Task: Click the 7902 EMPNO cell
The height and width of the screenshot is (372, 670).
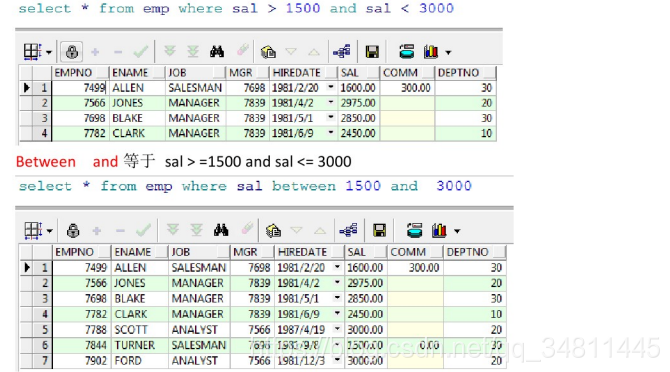Action: click(81, 360)
